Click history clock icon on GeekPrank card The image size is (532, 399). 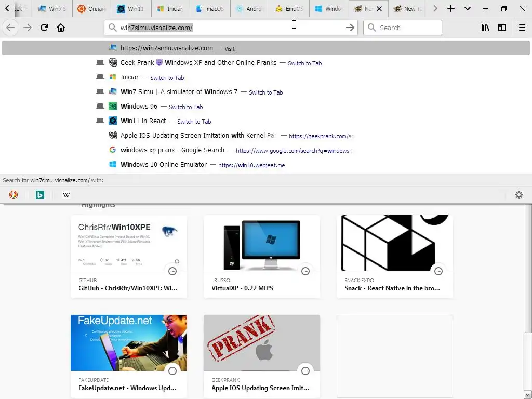tap(305, 371)
